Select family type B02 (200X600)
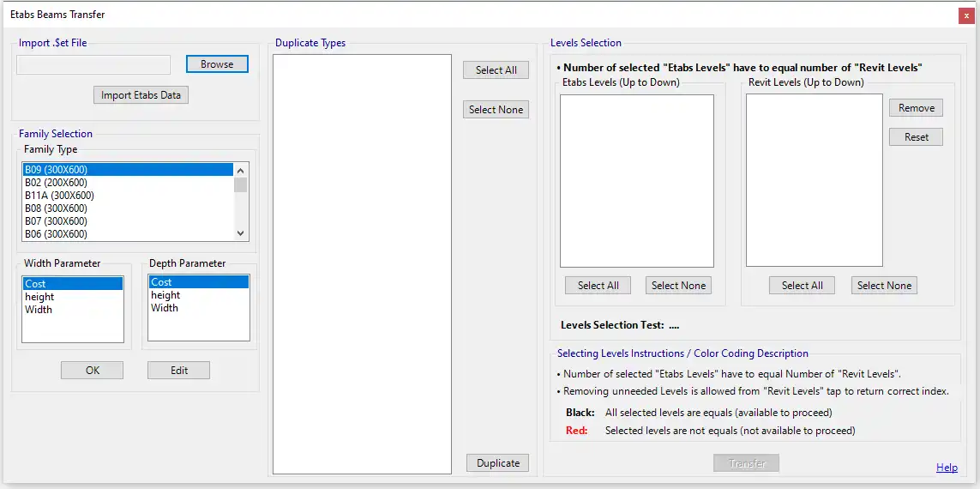This screenshot has height=489, width=980. [x=128, y=182]
